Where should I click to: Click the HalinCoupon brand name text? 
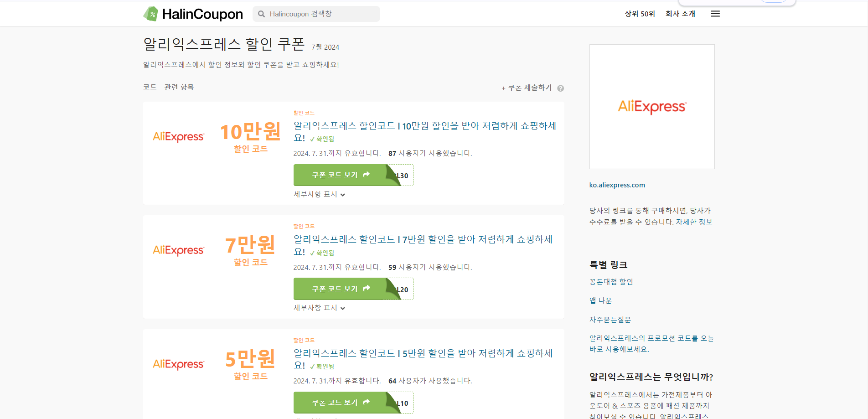202,14
